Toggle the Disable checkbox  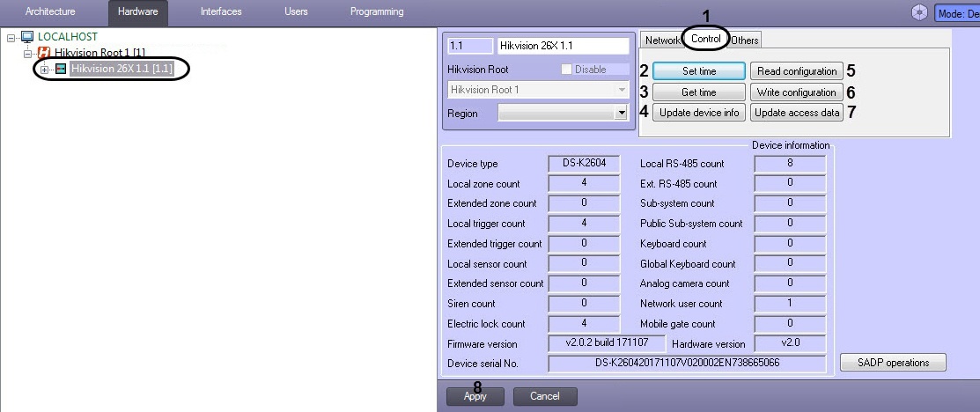point(566,70)
